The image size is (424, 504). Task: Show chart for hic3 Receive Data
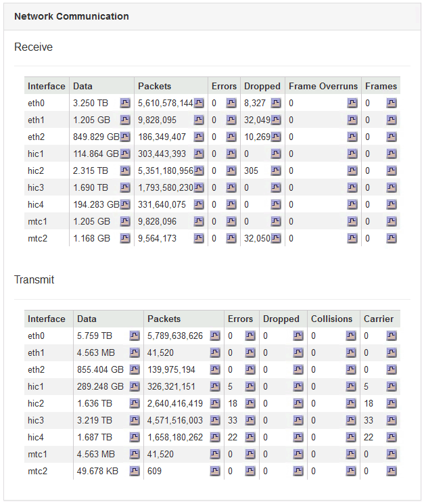point(125,187)
